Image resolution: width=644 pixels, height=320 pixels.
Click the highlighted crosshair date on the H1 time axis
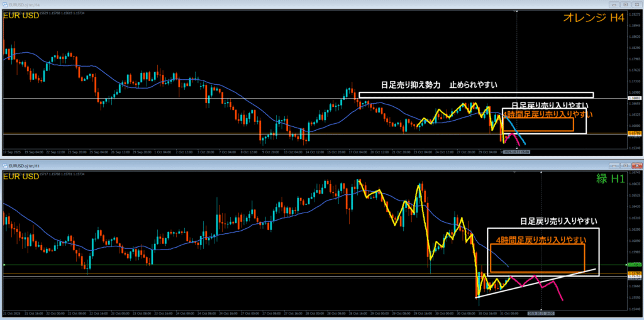pyautogui.click(x=540, y=312)
